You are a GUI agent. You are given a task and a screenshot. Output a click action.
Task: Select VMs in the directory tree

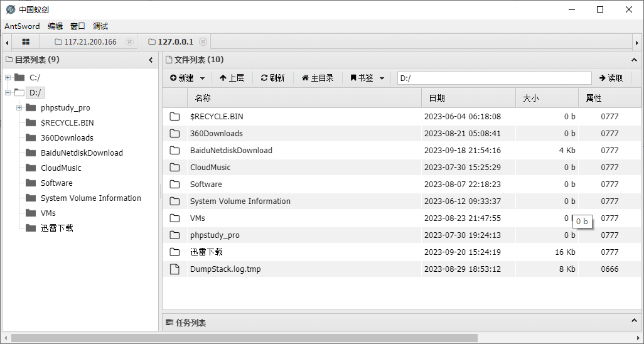coord(48,213)
